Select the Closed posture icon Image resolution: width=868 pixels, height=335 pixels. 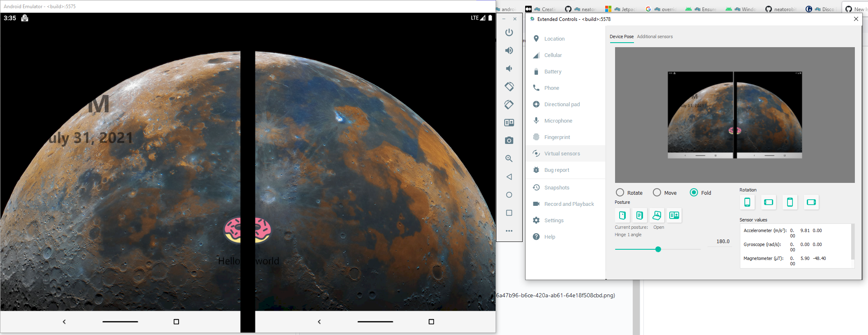(x=622, y=215)
